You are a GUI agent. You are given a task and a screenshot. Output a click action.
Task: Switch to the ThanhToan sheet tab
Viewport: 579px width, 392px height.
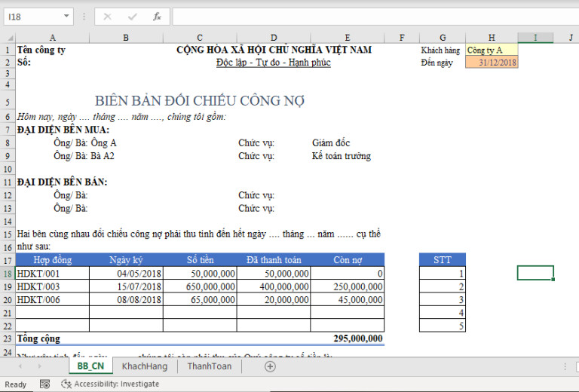pyautogui.click(x=209, y=366)
